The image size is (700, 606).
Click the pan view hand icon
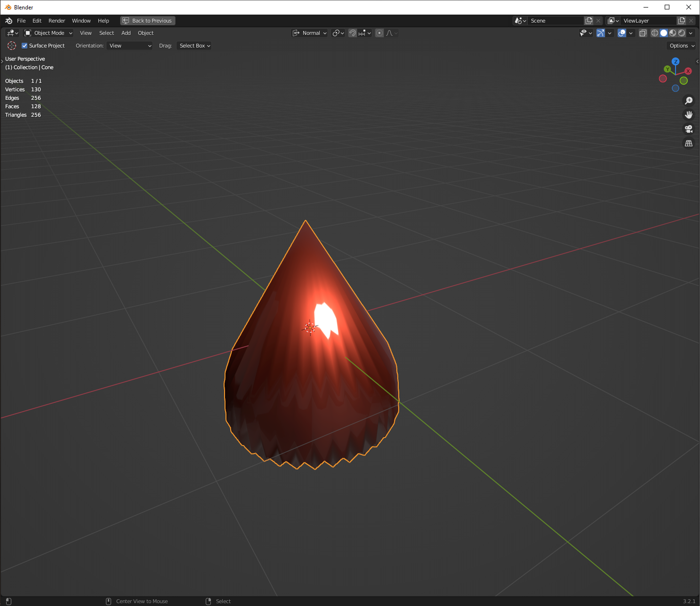(689, 115)
